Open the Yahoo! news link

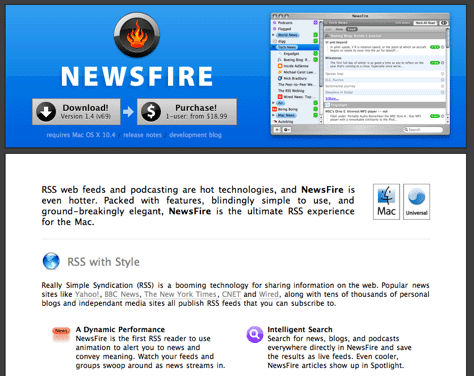[x=87, y=294]
